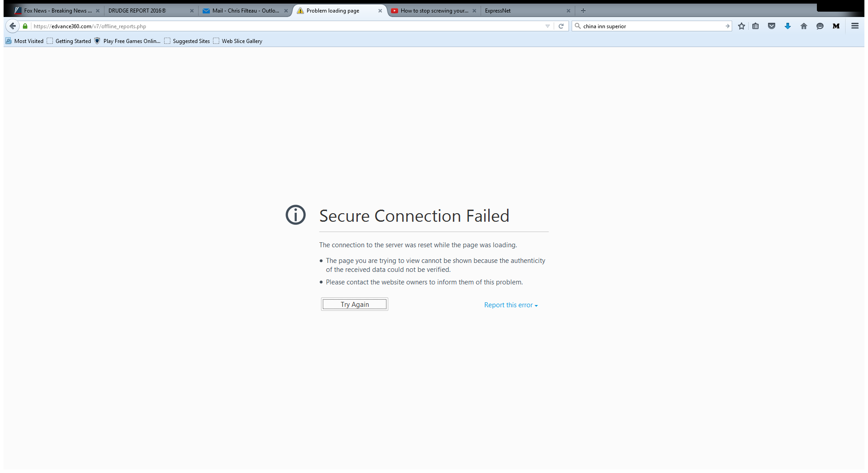Image resolution: width=868 pixels, height=473 pixels.
Task: Close the Fox News tab
Action: tap(98, 11)
